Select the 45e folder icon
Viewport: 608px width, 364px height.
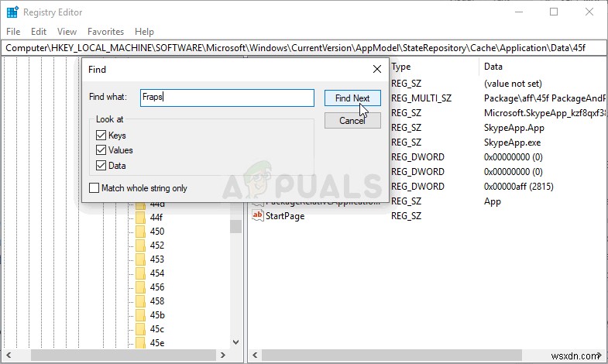tap(140, 342)
